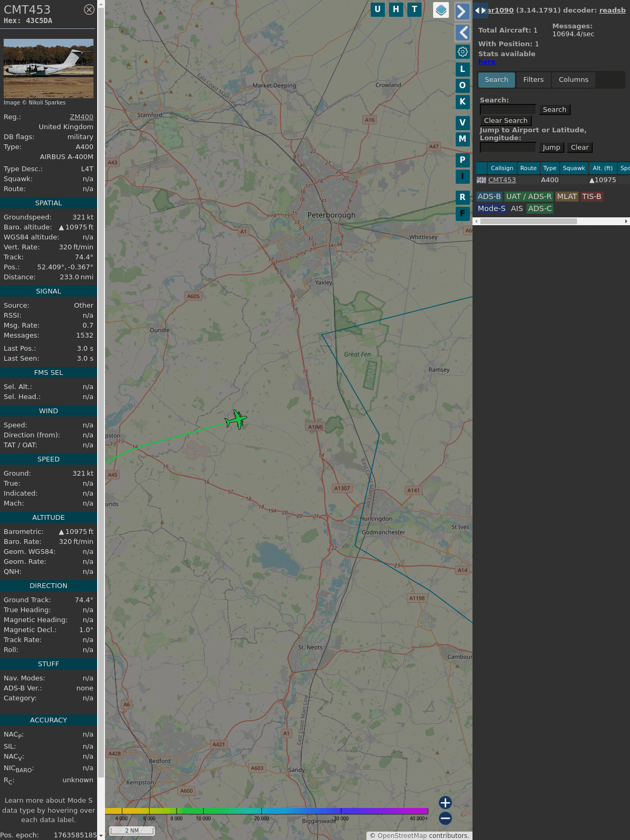Screen dimensions: 630x840
Task: Sort table by Callsign column
Action: click(x=502, y=168)
